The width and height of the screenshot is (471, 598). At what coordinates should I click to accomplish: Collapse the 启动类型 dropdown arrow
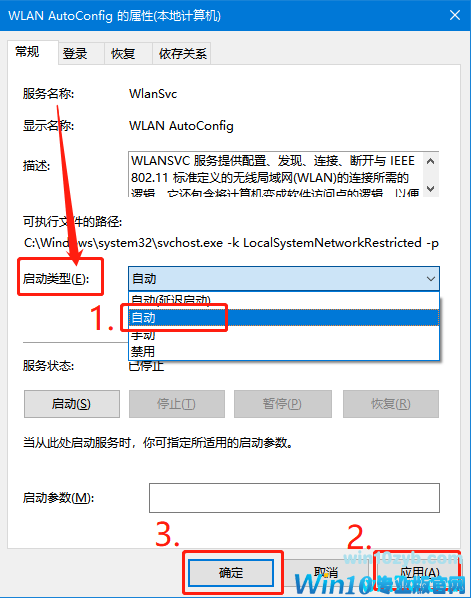431,279
